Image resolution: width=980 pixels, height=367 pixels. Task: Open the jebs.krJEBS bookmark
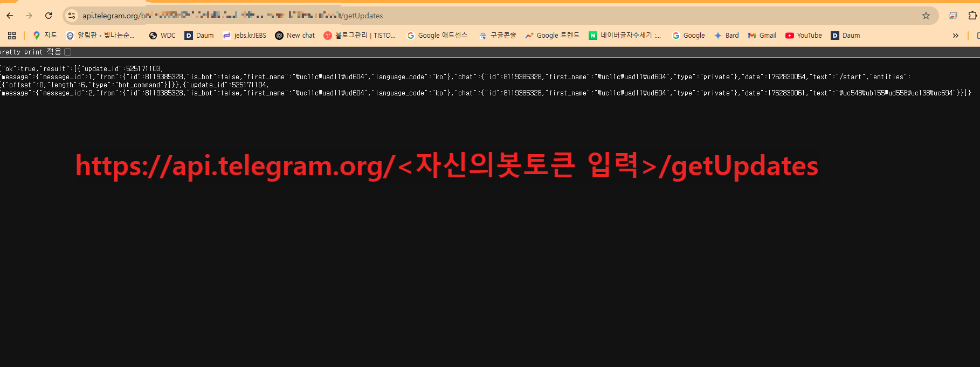[x=244, y=36]
